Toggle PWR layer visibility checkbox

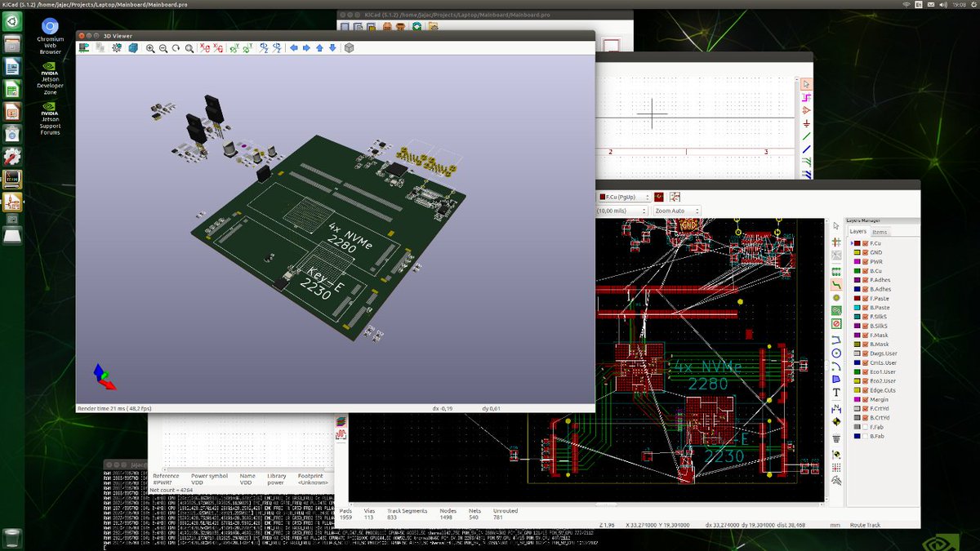click(x=866, y=261)
